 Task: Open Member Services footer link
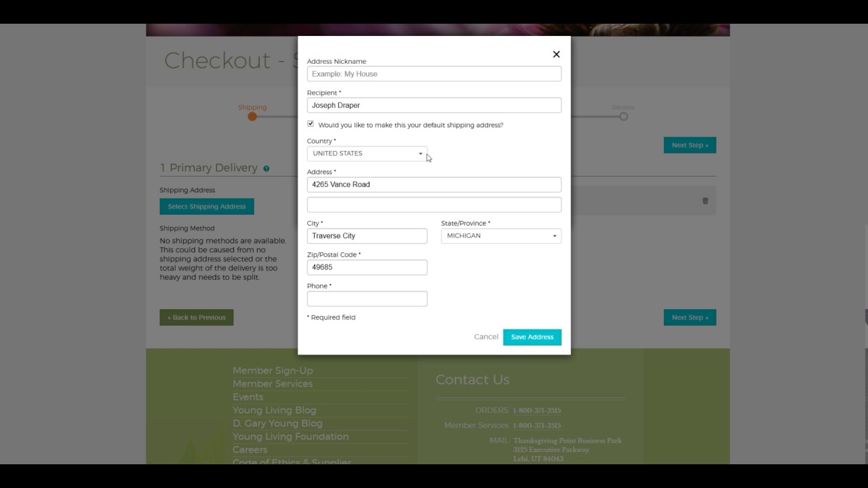click(x=273, y=384)
